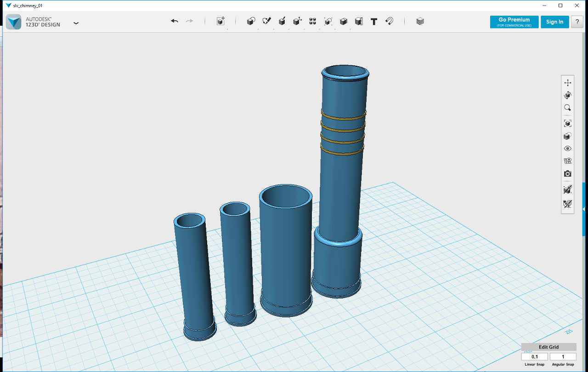Expand the right side panel arrow

tap(584, 209)
